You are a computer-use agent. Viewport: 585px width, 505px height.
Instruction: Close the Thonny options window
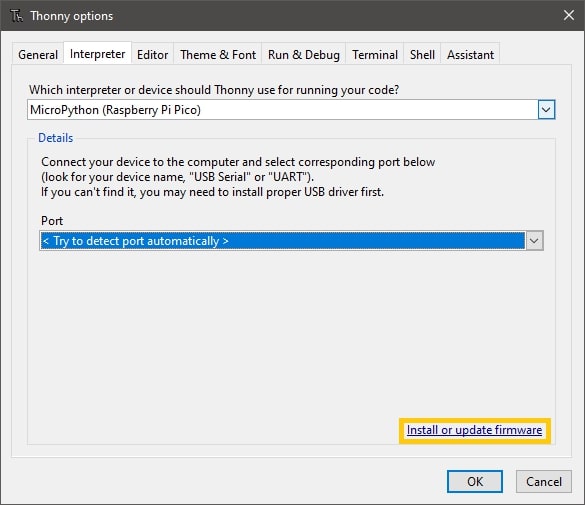[x=569, y=15]
